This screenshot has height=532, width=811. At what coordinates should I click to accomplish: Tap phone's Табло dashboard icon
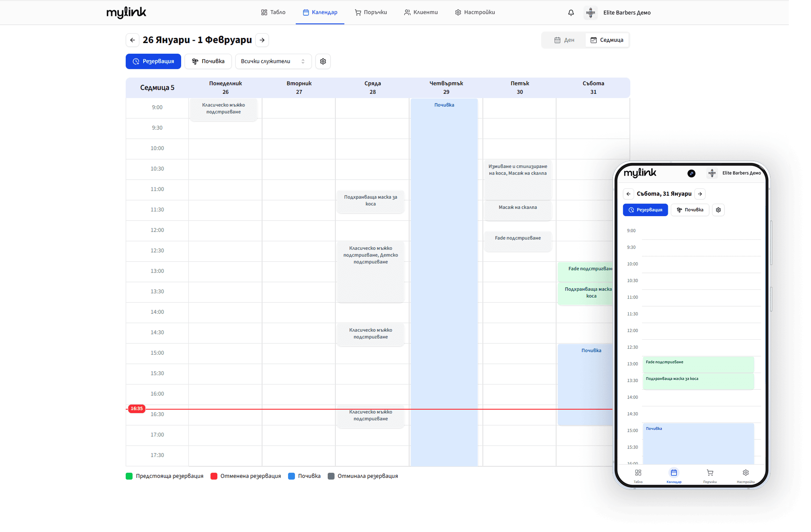(x=638, y=472)
